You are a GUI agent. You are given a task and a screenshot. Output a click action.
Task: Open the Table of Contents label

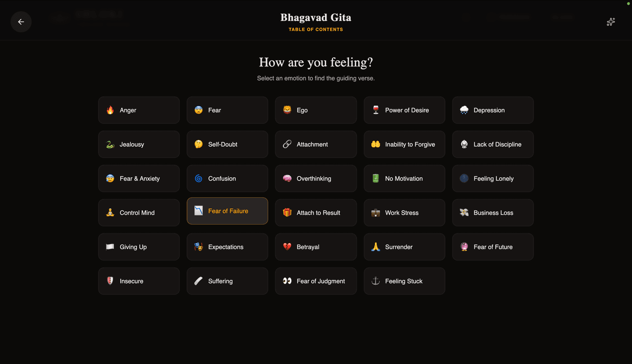pyautogui.click(x=315, y=29)
